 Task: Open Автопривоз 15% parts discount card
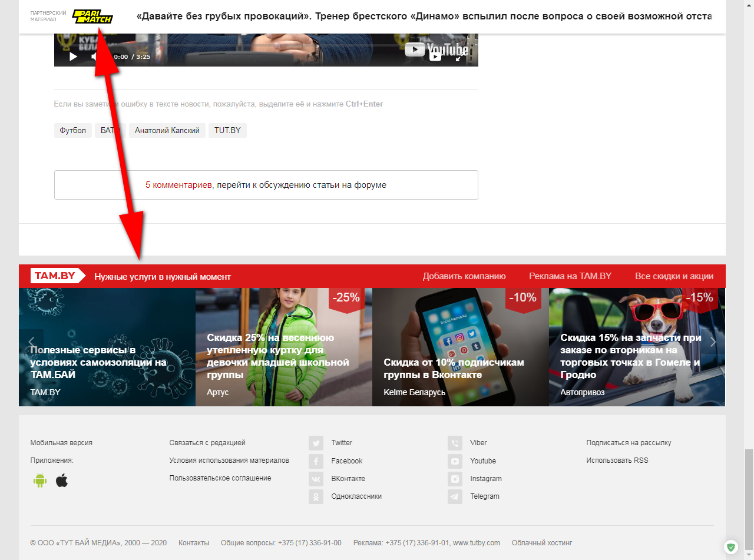pos(637,347)
